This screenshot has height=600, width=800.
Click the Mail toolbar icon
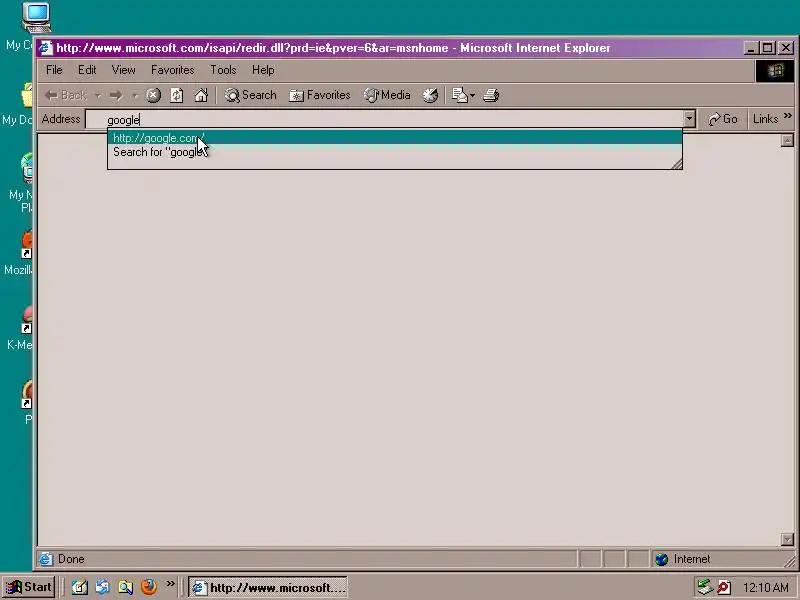pos(459,95)
